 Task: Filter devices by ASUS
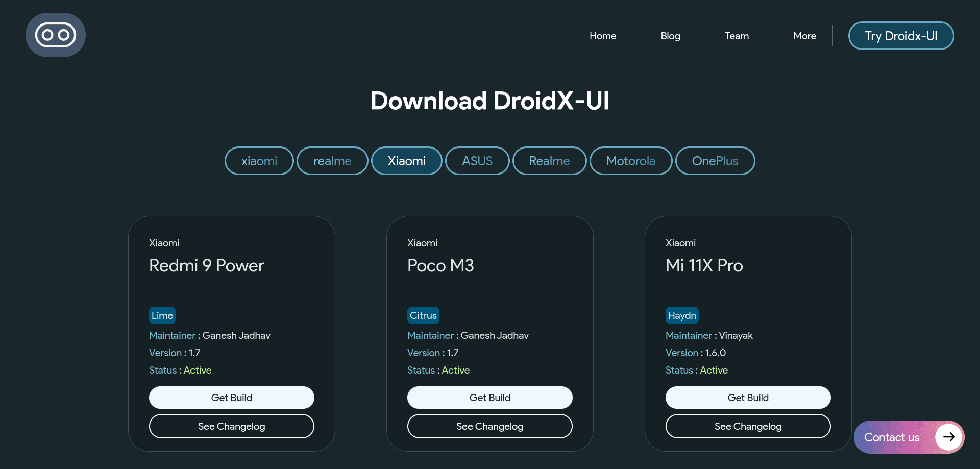pos(477,161)
